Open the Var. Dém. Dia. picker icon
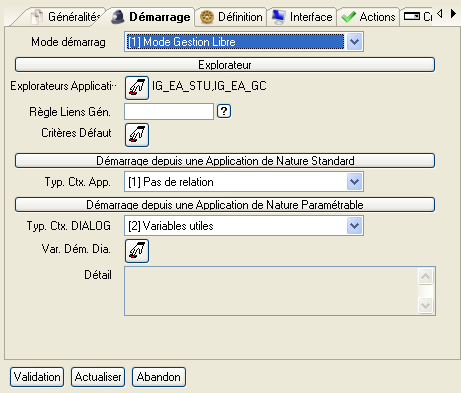The height and width of the screenshot is (393, 461). (x=137, y=251)
